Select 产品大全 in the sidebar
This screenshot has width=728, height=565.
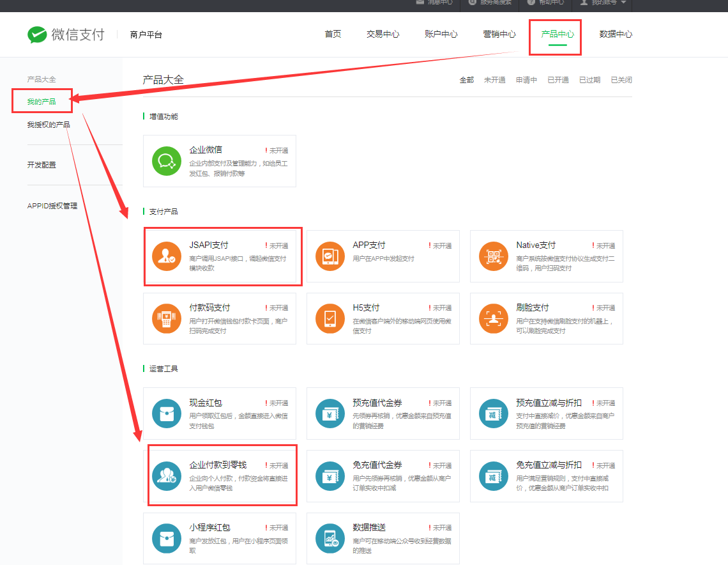click(42, 79)
